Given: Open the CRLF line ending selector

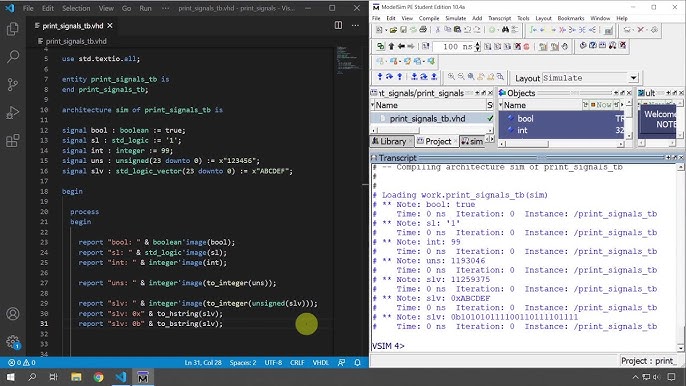Looking at the screenshot, I should (297, 362).
